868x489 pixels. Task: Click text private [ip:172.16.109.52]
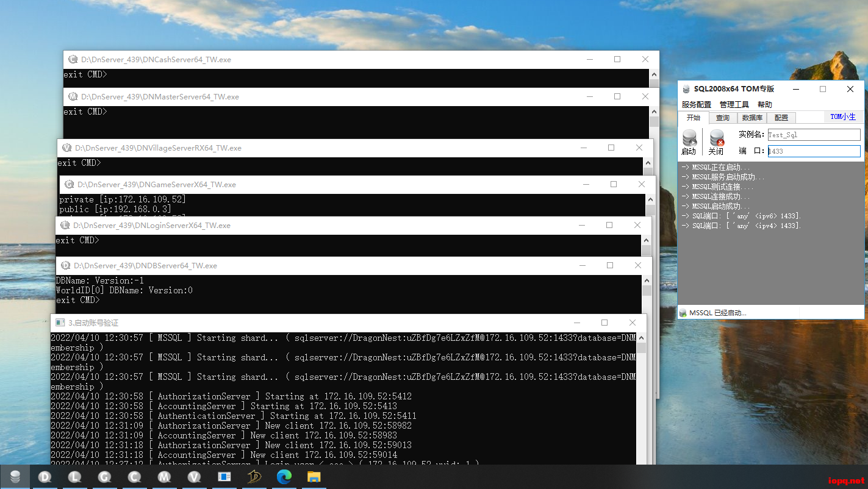coord(123,199)
